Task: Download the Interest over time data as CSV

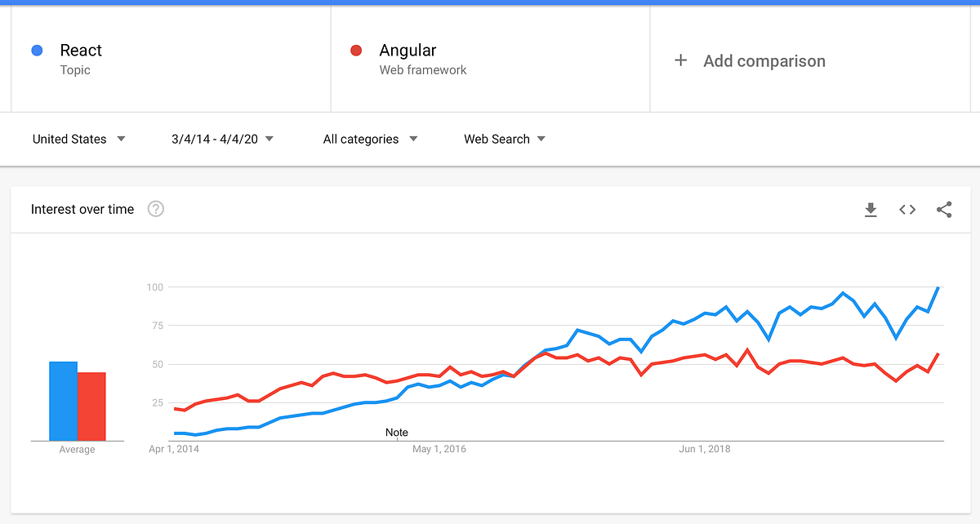Action: (x=871, y=210)
